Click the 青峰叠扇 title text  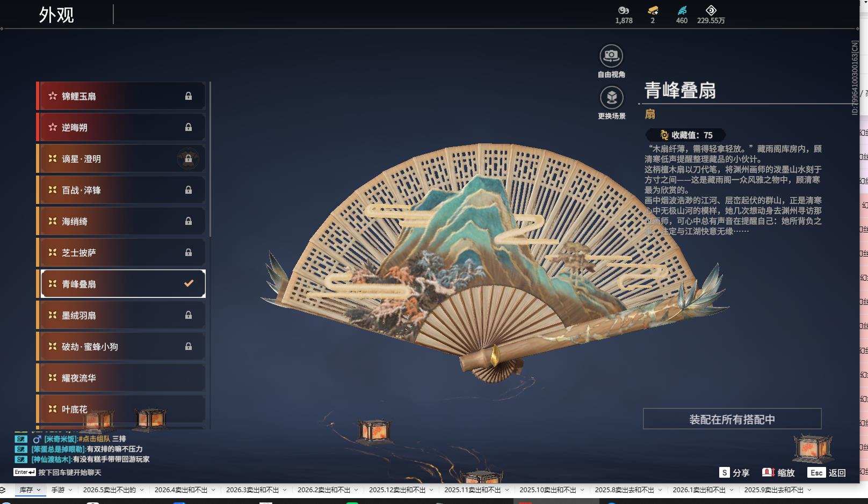click(x=680, y=91)
